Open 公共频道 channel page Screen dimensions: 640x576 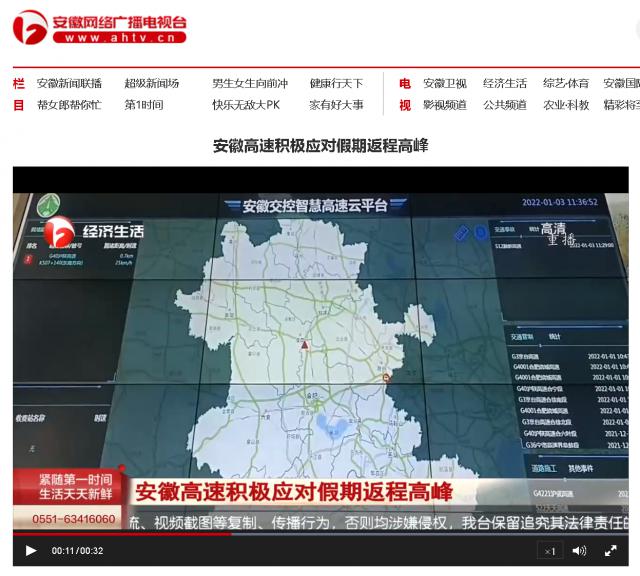pyautogui.click(x=505, y=105)
